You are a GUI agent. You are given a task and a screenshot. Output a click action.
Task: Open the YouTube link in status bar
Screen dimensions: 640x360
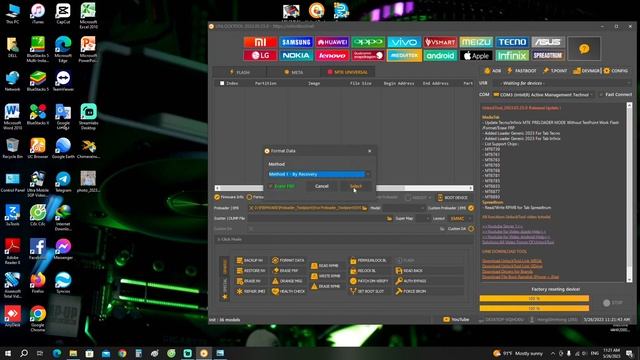[x=456, y=320]
